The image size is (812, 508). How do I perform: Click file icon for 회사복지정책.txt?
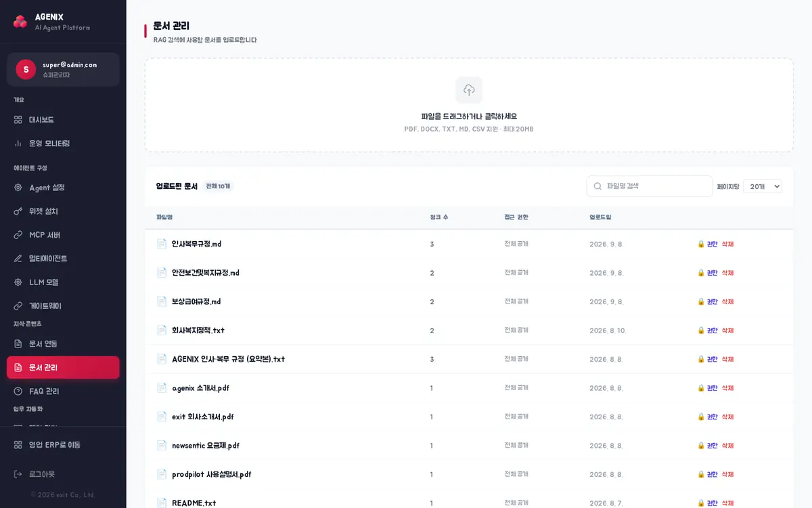tap(162, 330)
